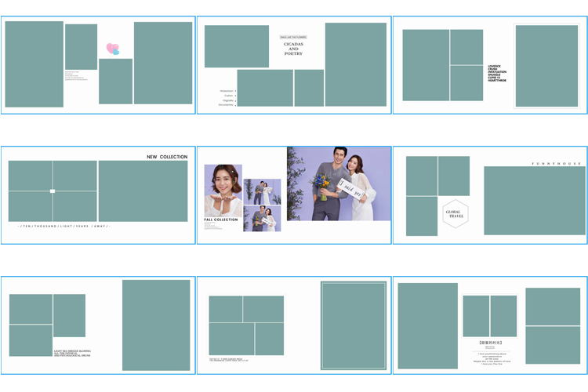Select the 'Smile Like The Flowers' label
Screen dimensions: 588x392
click(x=293, y=37)
